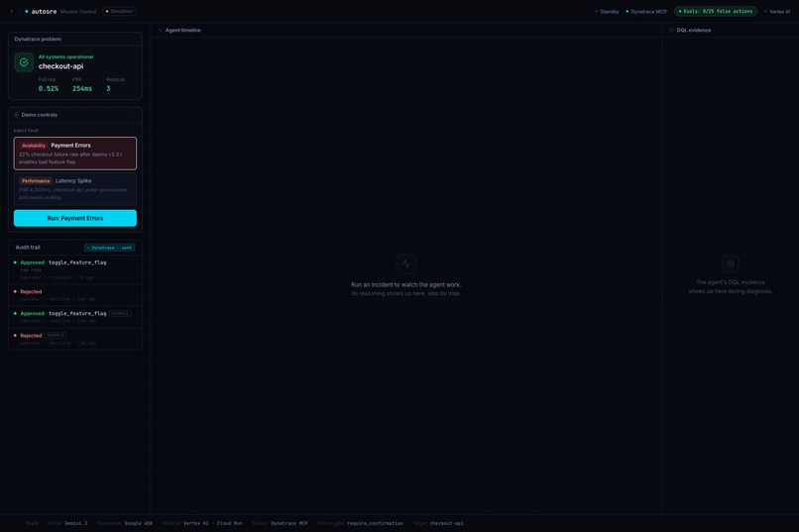The width and height of the screenshot is (799, 532).
Task: Select the Payment Errors fault card
Action: click(x=75, y=154)
